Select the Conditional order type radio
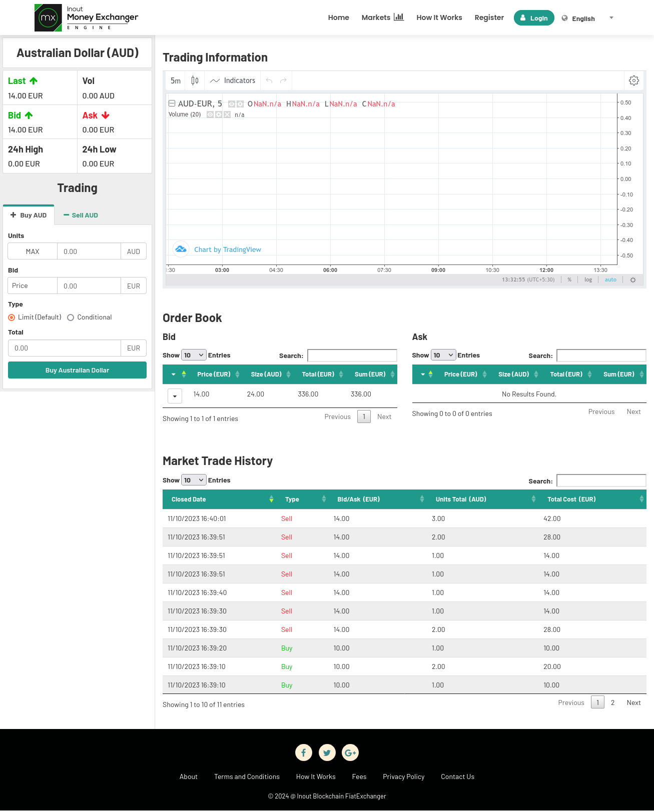This screenshot has height=812, width=654. click(71, 317)
